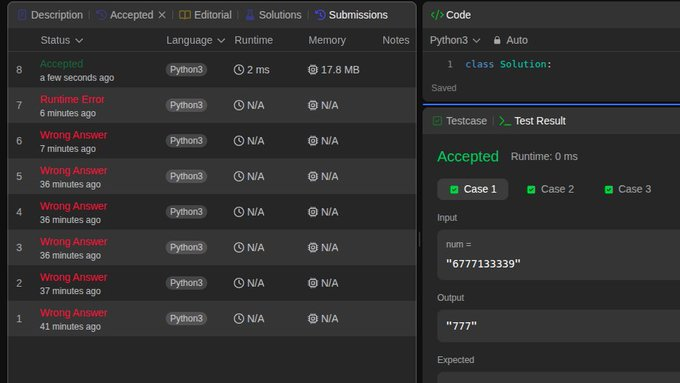Open the Description tab
The image size is (680, 383).
[x=50, y=15]
